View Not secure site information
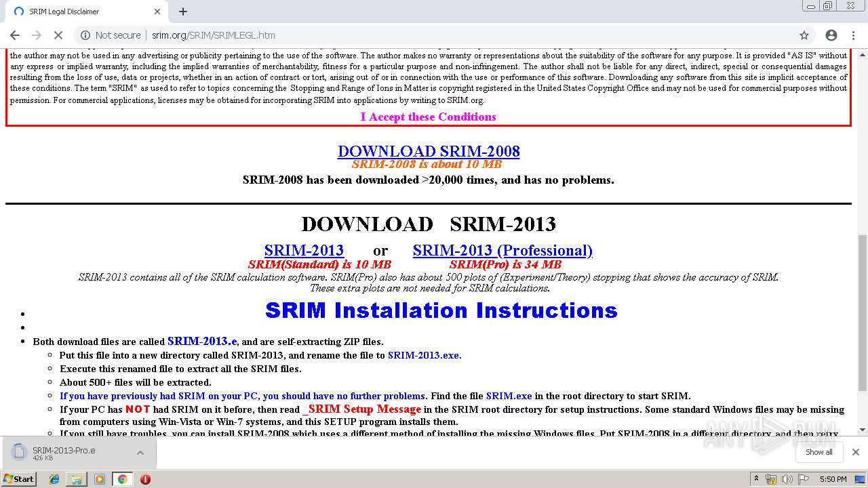Image resolution: width=868 pixels, height=488 pixels. tap(111, 35)
